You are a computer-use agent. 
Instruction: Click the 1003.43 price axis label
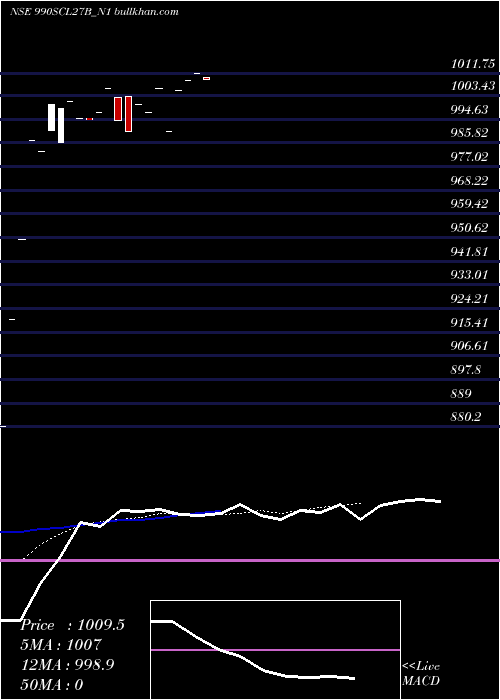coord(473,86)
